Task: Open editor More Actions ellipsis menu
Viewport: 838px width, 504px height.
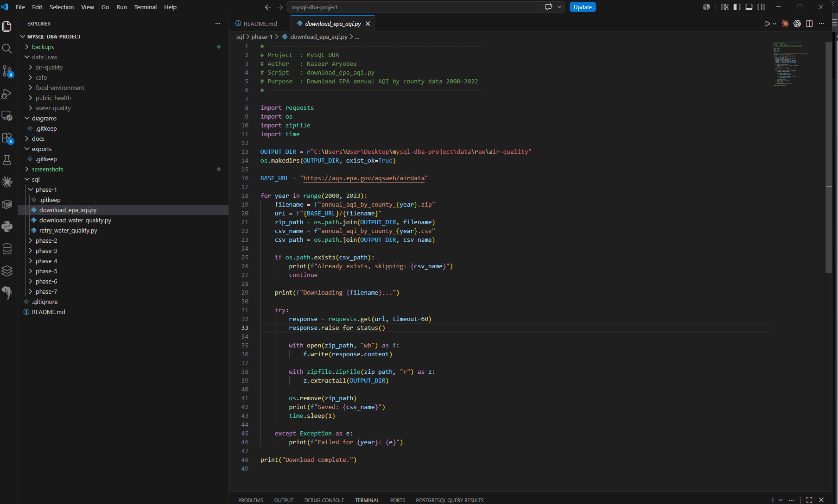Action: coord(821,24)
